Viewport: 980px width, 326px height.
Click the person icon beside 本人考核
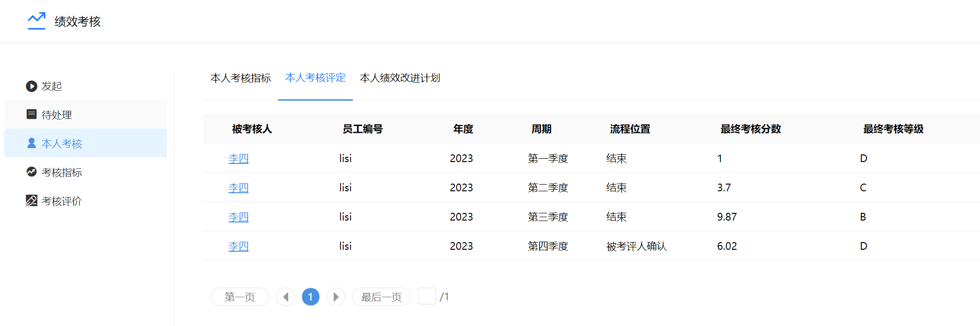[32, 143]
